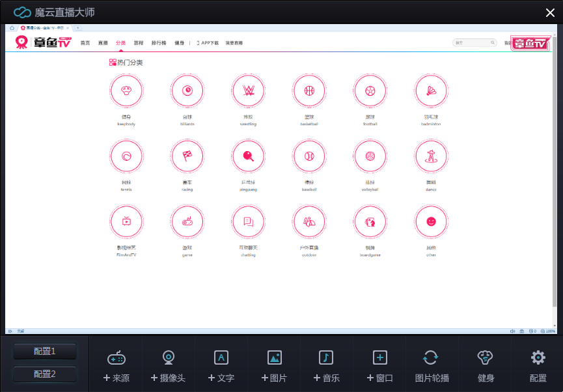Start the 图片轮播 image carousel

coord(432,358)
